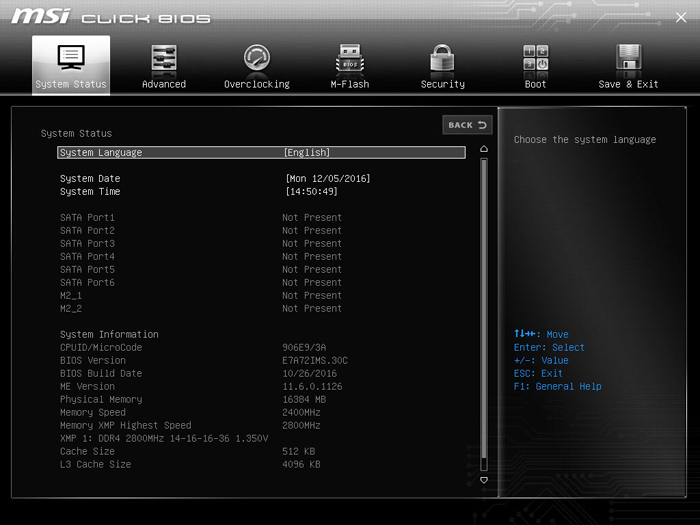Open the Overclocking gauge icon
Viewport: 700px width, 525px height.
tap(257, 58)
